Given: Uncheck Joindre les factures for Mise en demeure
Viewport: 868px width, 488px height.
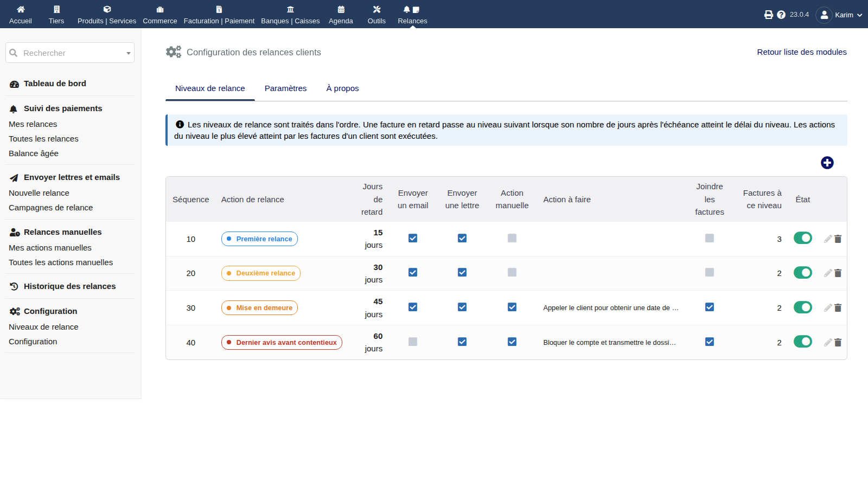Looking at the screenshot, I should pyautogui.click(x=710, y=307).
